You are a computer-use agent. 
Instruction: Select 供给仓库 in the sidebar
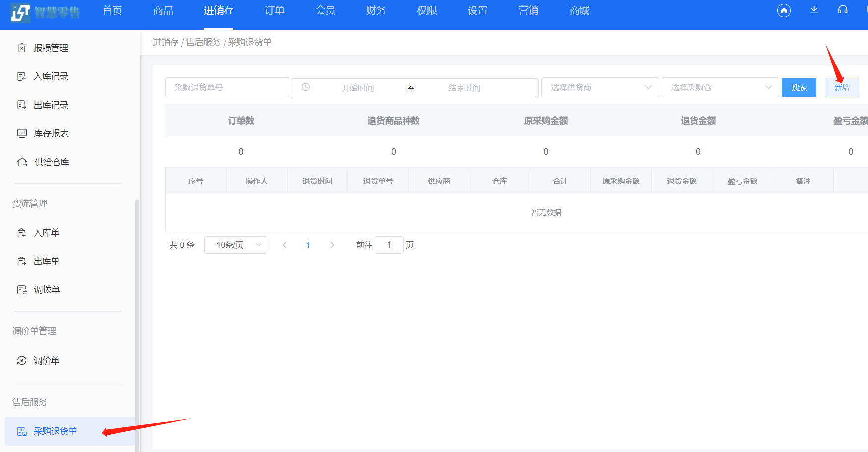(x=52, y=162)
